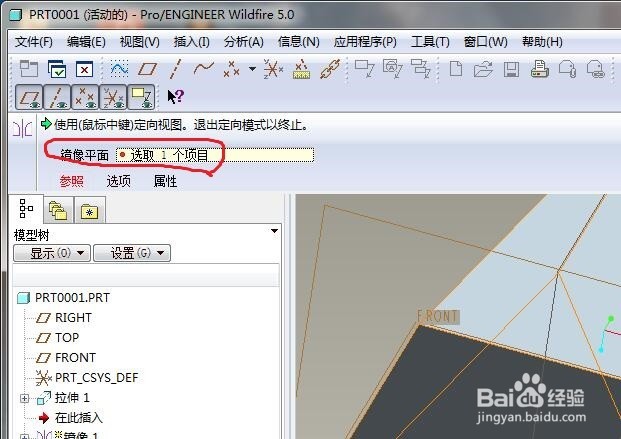This screenshot has width=621, height=439.
Task: Open the 视图(V) menu
Action: click(x=139, y=42)
